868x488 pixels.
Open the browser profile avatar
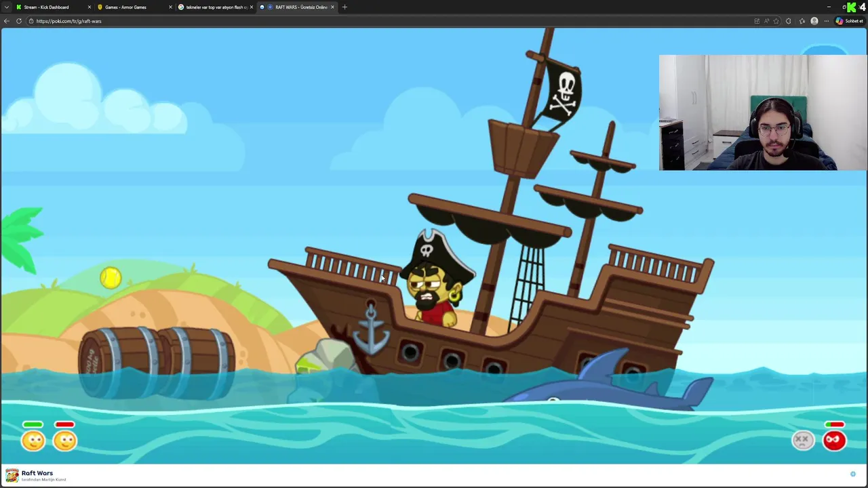point(814,21)
